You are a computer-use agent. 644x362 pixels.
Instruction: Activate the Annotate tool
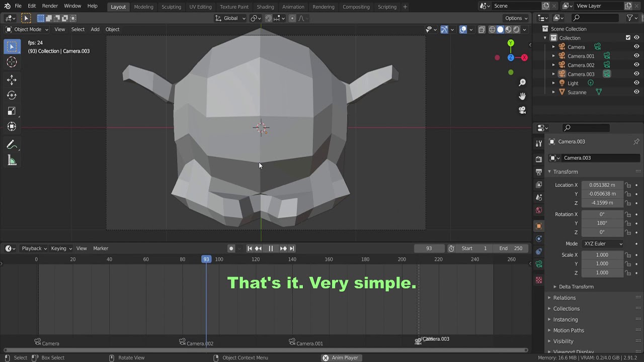12,145
